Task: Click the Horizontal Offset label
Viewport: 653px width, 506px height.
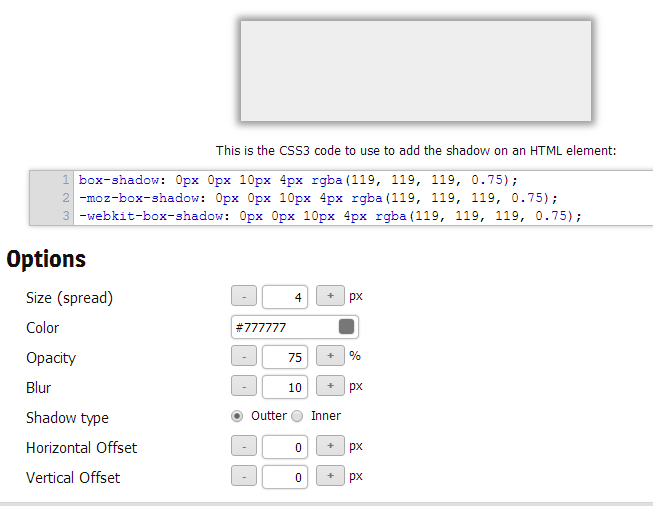Action: click(x=81, y=448)
